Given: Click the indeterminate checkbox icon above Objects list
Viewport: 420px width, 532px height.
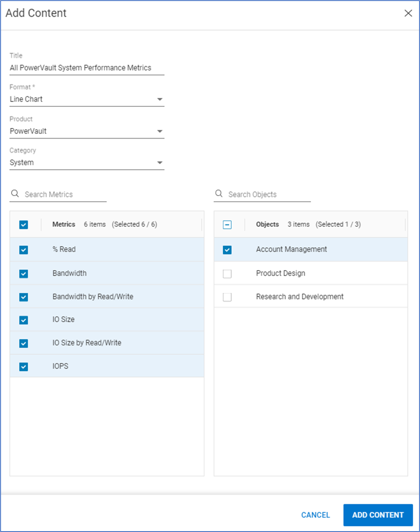Looking at the screenshot, I should pos(227,224).
